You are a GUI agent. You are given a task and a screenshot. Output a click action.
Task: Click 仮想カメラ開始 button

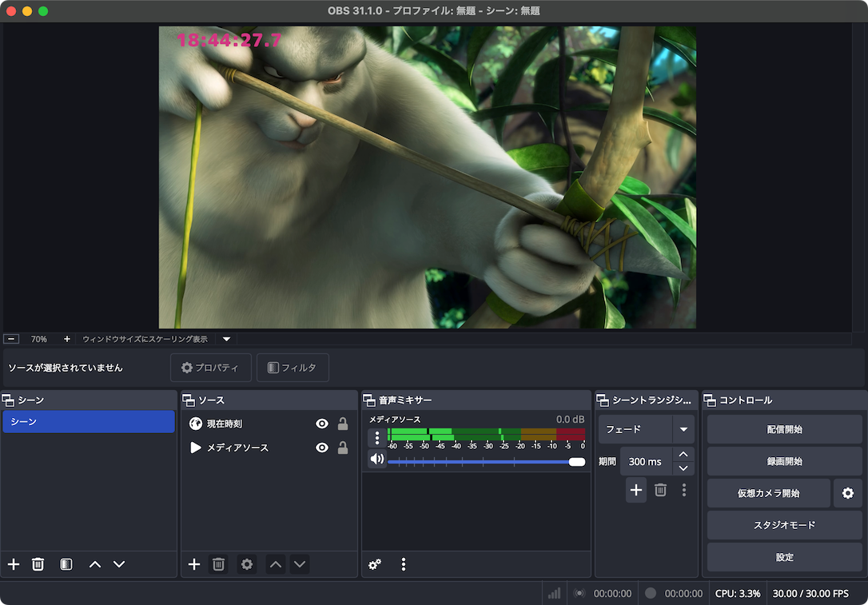[x=768, y=493]
